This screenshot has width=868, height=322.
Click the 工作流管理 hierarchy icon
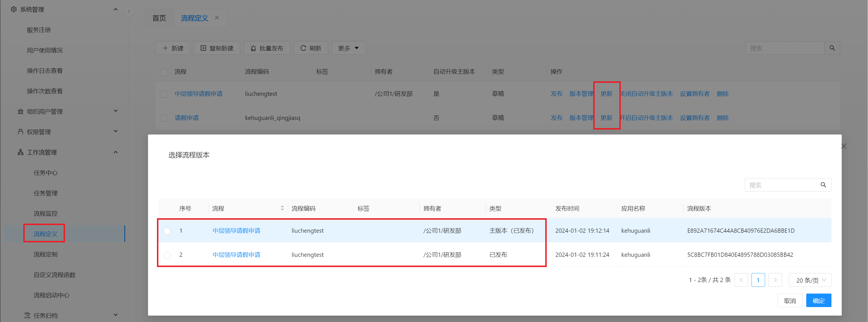pyautogui.click(x=20, y=152)
